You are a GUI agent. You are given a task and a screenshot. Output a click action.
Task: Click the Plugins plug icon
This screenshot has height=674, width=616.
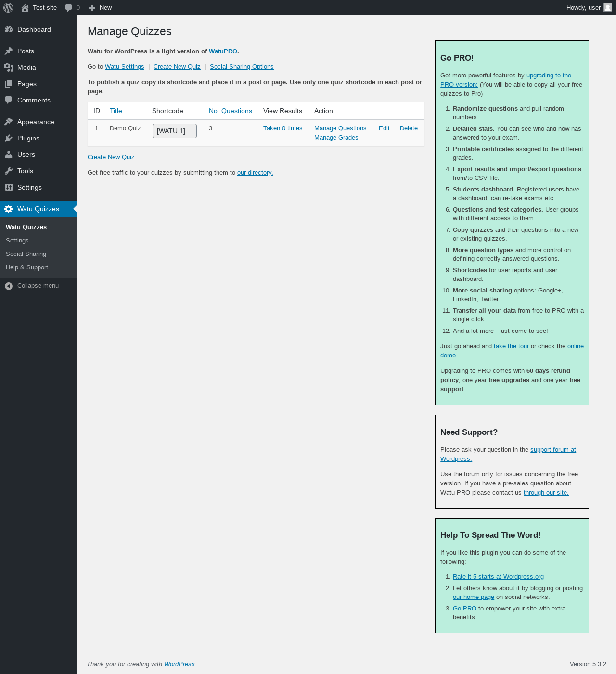coord(9,138)
